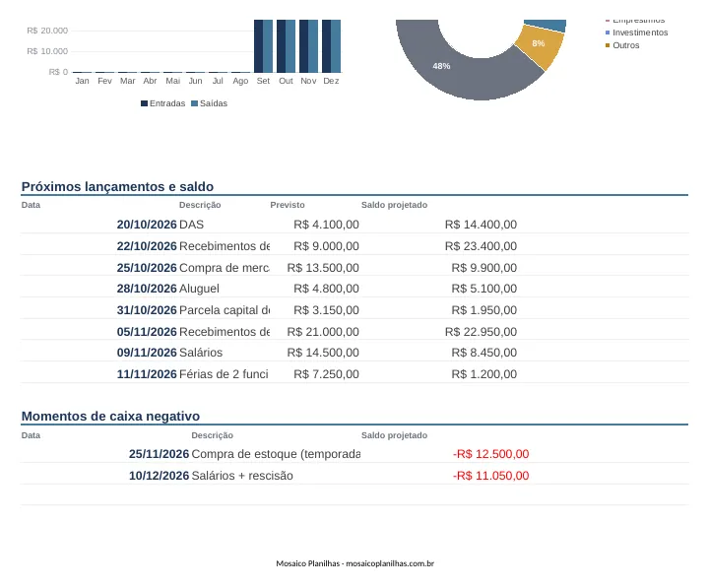Select date cell 25/11/2026
Viewport: 708px width, 588px height.
(159, 454)
